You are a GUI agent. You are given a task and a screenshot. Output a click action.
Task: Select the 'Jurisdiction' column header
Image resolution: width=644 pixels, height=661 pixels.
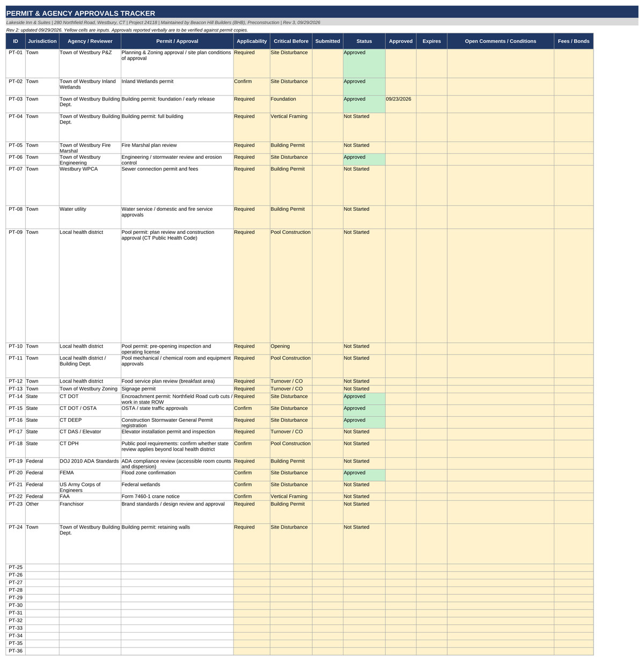(x=42, y=41)
